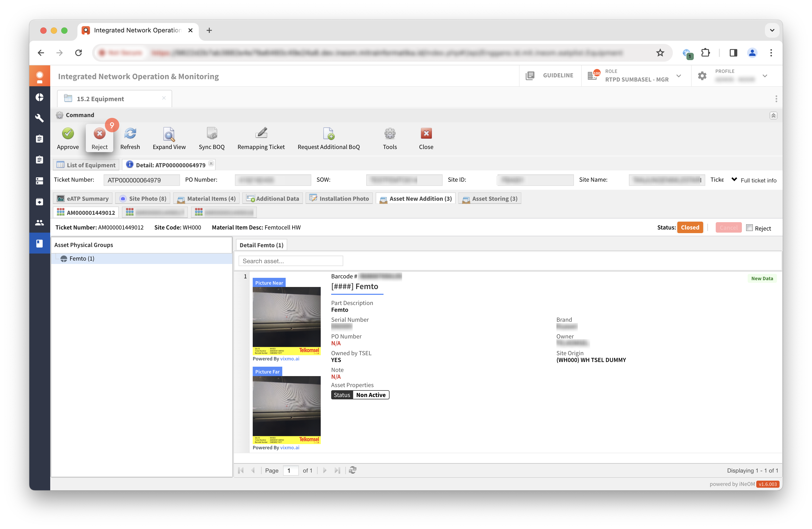Click the red Close command
This screenshot has height=529, width=812.
tap(426, 138)
